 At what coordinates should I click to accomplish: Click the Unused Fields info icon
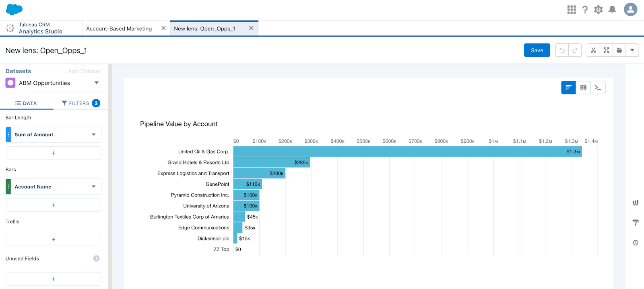96,258
